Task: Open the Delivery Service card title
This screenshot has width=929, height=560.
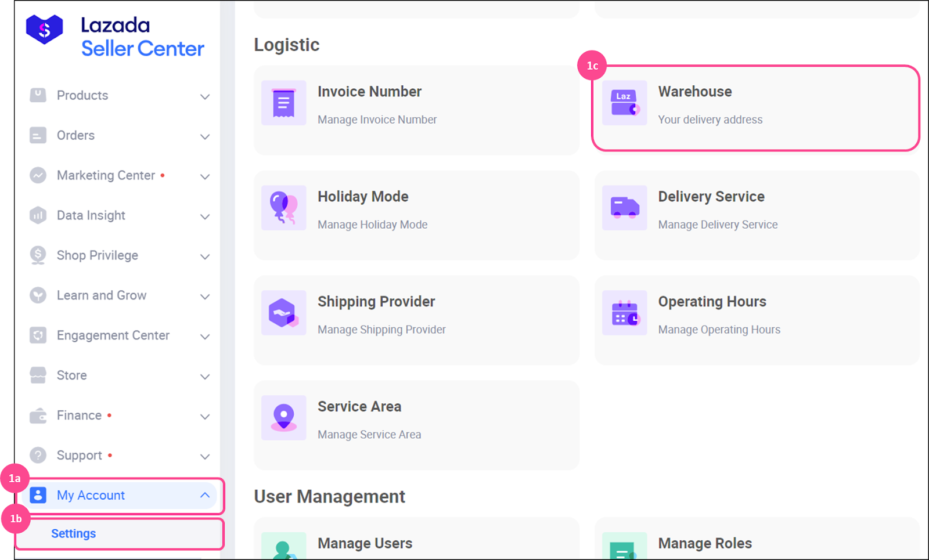Action: click(711, 197)
